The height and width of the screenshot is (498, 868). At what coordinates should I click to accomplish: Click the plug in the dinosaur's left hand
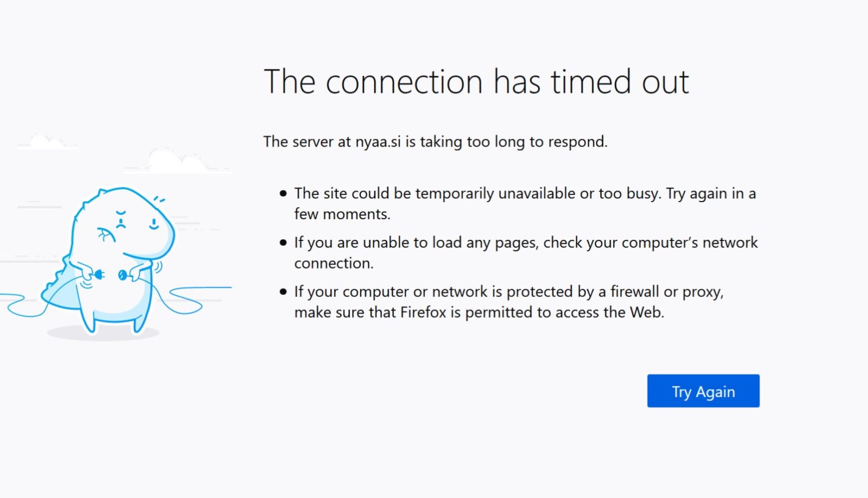click(x=97, y=275)
